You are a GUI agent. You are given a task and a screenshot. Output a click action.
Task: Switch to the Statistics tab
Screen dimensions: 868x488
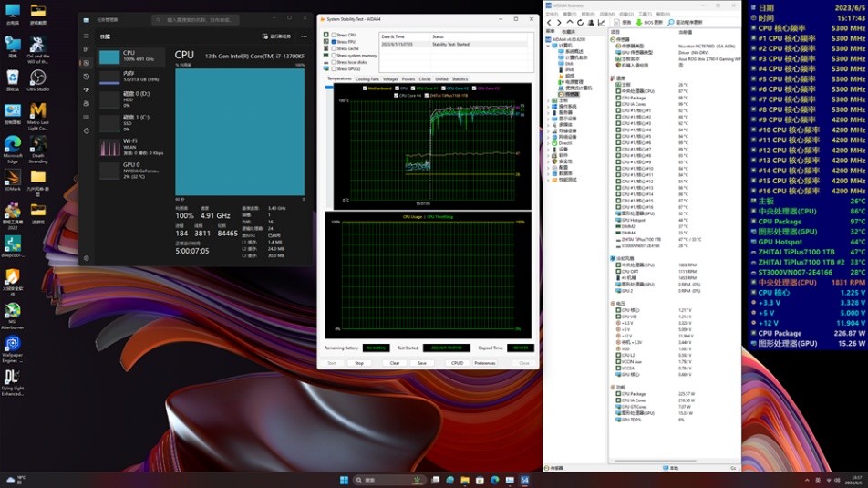(x=460, y=79)
